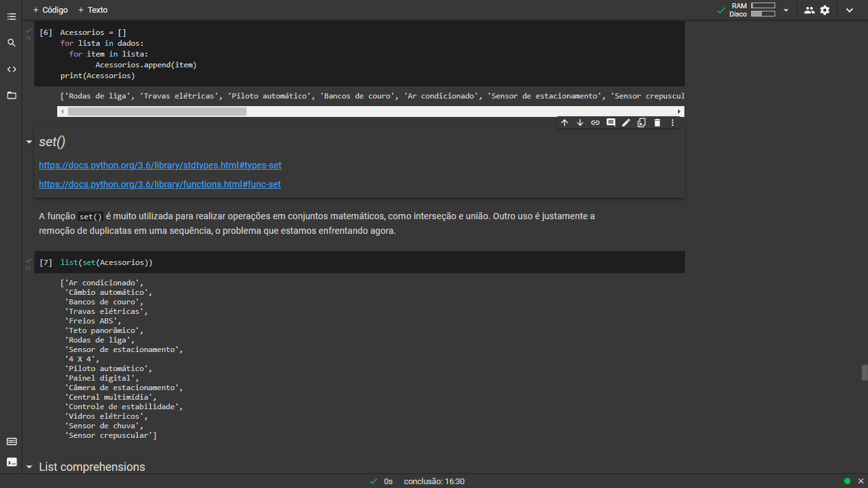Mirror the set() cell in a tab
The width and height of the screenshot is (868, 488).
tap(642, 123)
